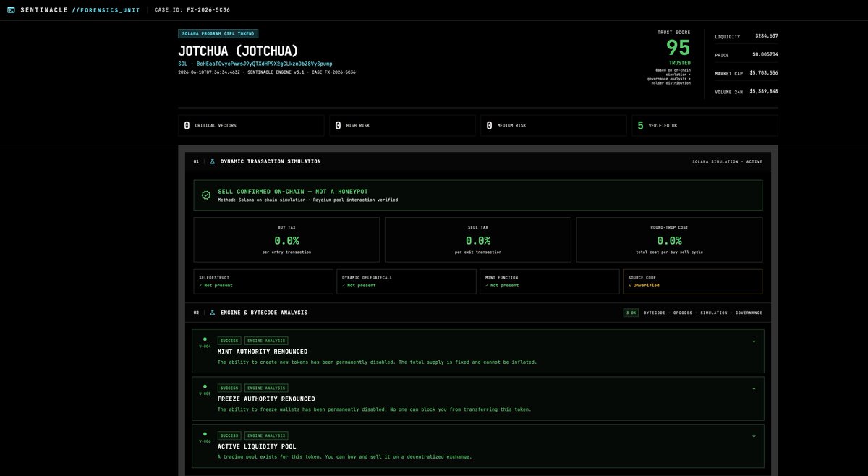Click the Liquidity value $284,637
Viewport: 868px width, 476px height.
(767, 36)
